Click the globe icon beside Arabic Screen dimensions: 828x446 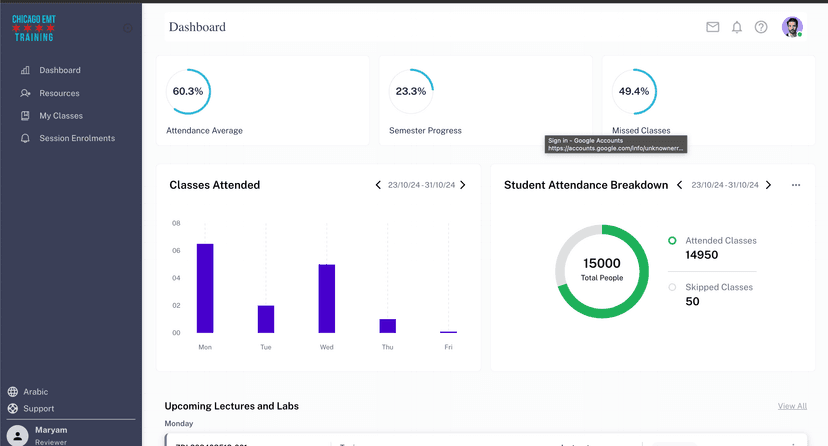coord(13,392)
